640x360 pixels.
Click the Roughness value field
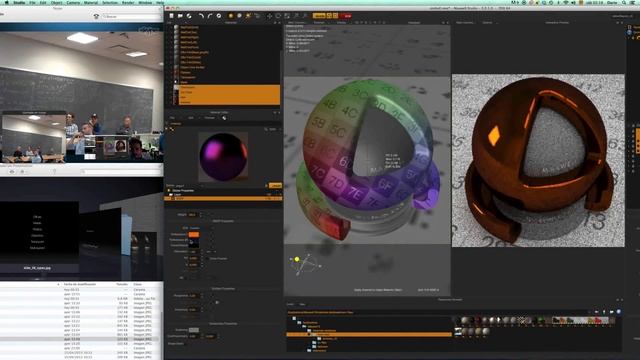194,296
